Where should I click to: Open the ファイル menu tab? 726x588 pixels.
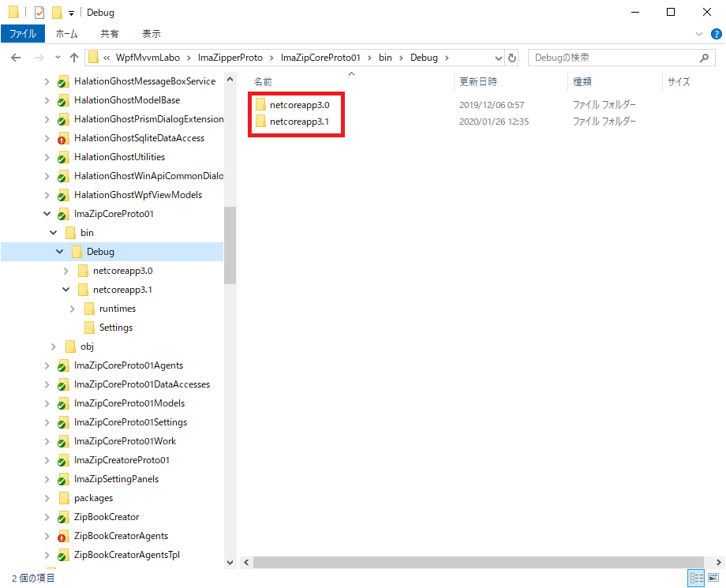point(23,34)
